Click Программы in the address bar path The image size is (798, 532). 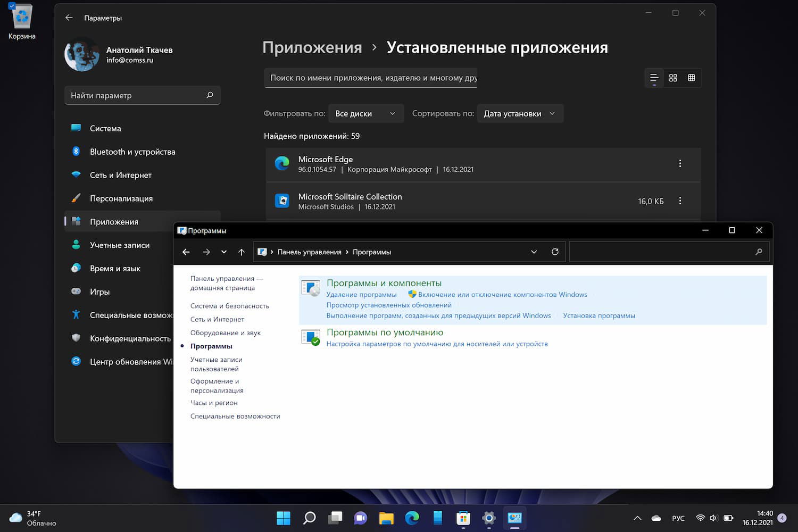(x=372, y=252)
